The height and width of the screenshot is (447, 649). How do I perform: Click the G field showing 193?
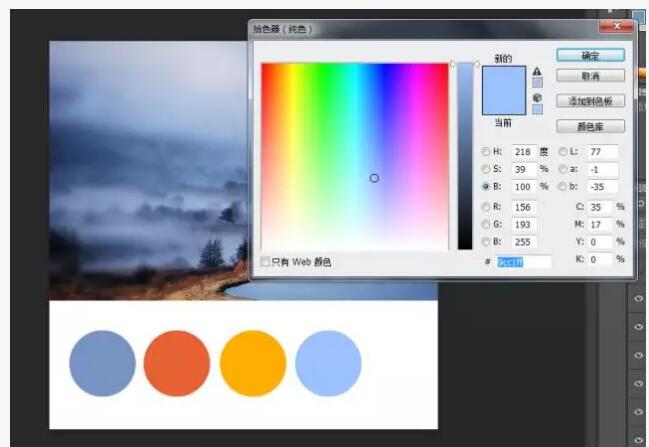pyautogui.click(x=524, y=224)
